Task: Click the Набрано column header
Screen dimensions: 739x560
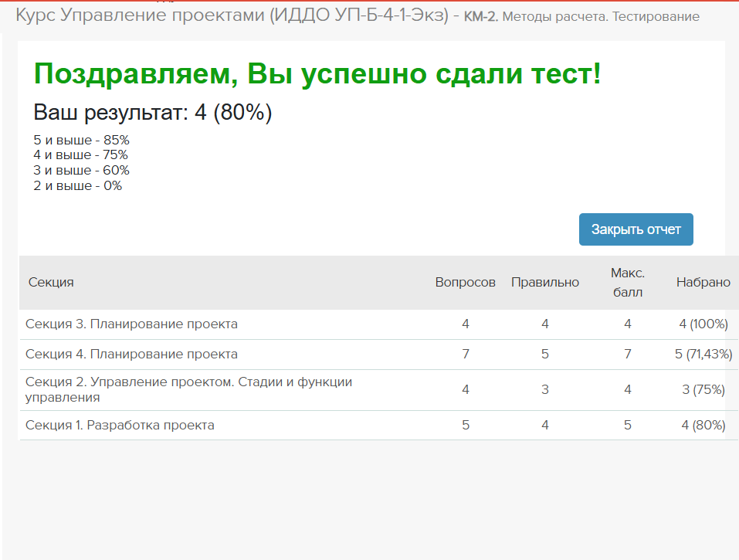Action: (x=703, y=283)
